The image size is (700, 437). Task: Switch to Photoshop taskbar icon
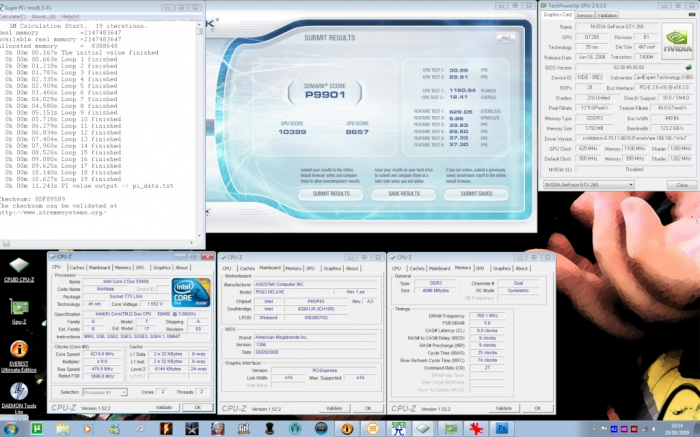(502, 429)
